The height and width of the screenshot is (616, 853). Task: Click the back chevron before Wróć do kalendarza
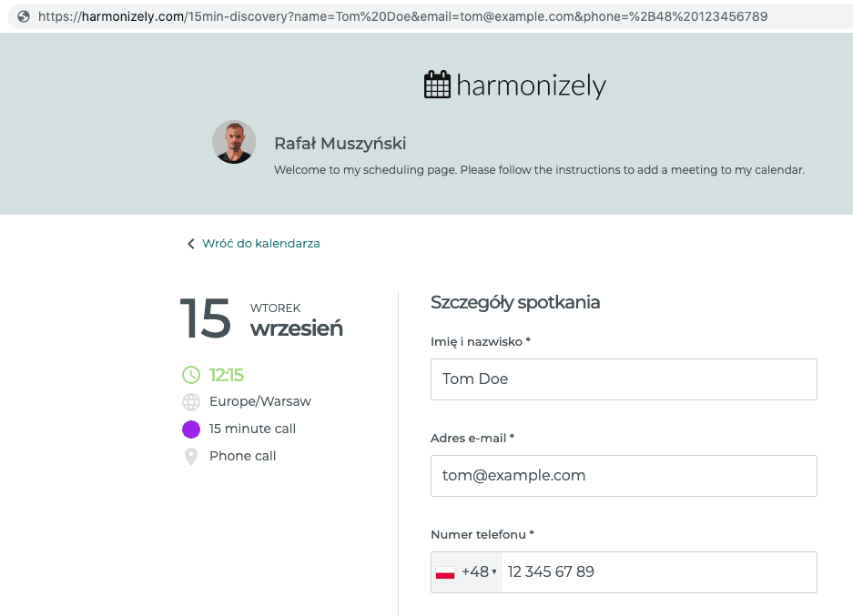(191, 244)
